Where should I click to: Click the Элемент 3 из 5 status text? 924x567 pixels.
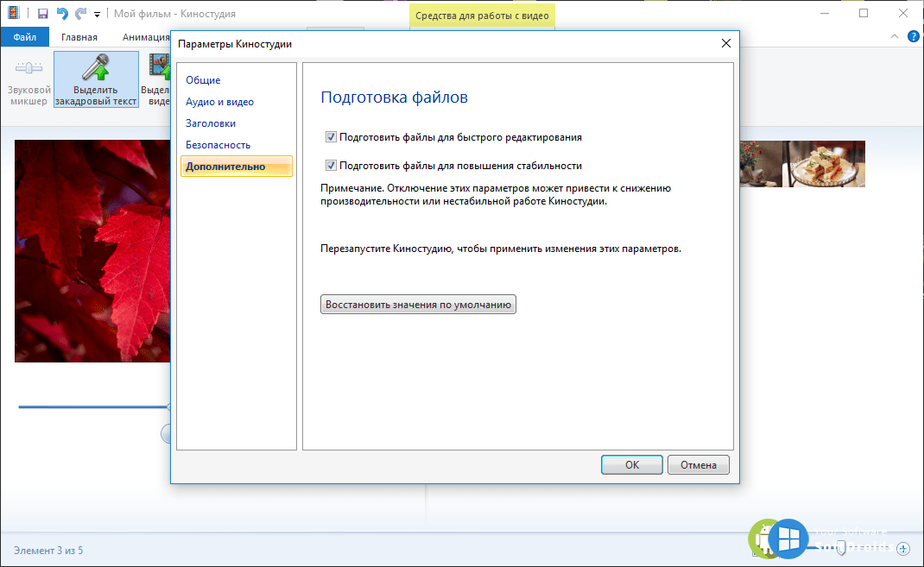click(48, 551)
